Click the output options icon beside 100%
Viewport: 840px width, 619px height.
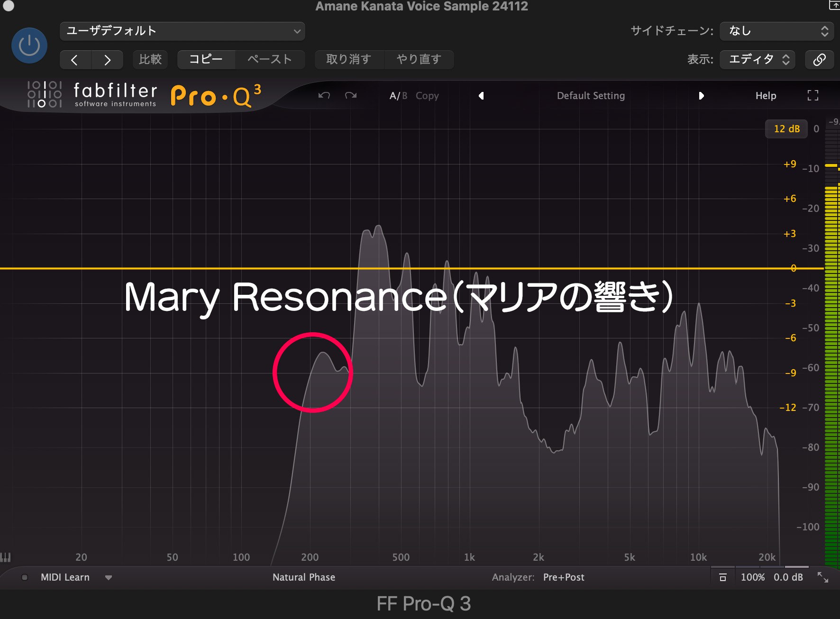[722, 577]
